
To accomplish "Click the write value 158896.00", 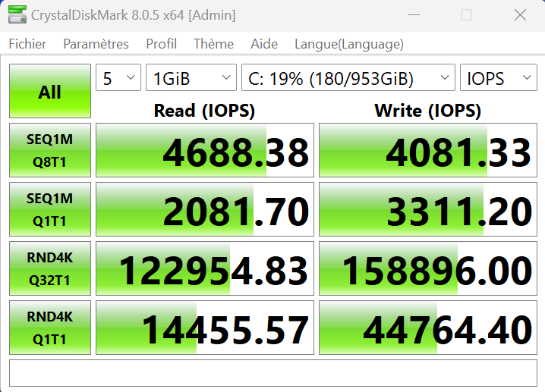I will coord(428,268).
